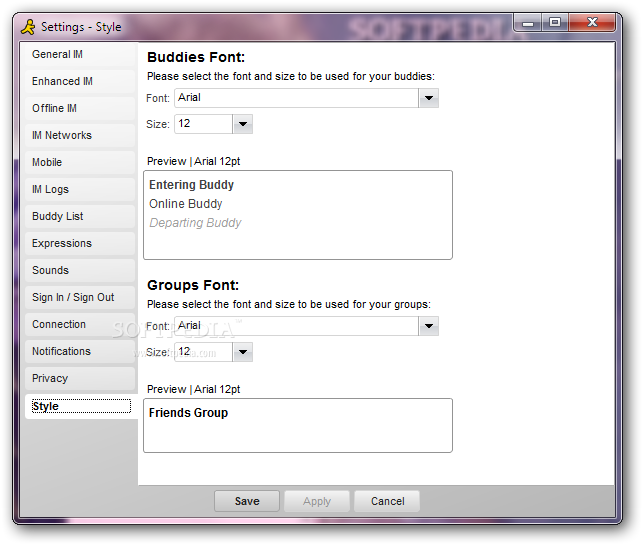643x545 pixels.
Task: Minimize the Settings window
Action: tap(528, 23)
